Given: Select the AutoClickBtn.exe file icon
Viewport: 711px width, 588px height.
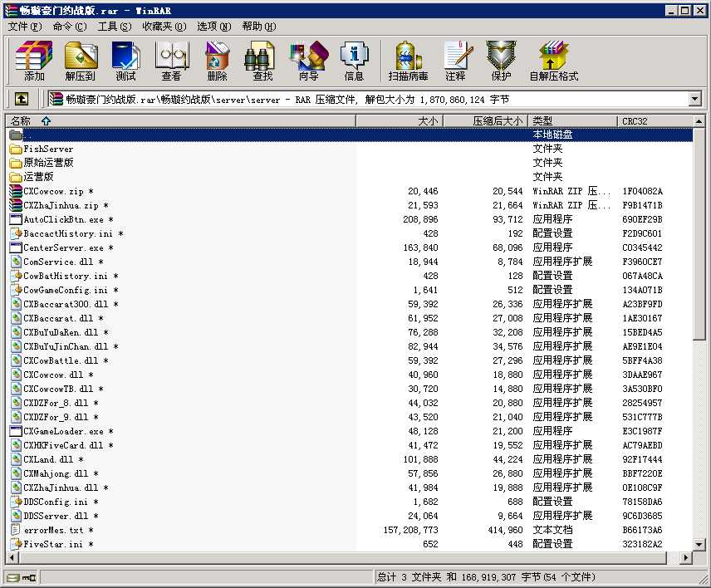Looking at the screenshot, I should coord(16,219).
